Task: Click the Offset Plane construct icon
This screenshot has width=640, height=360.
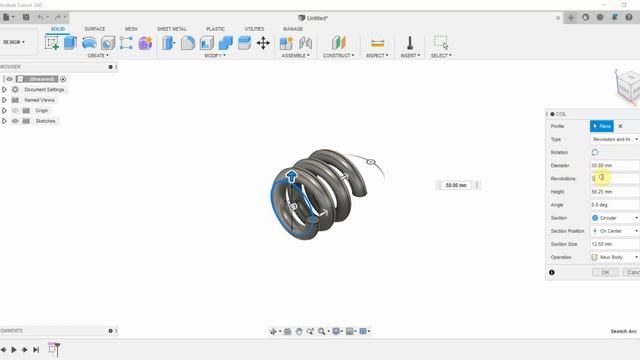Action: 338,42
